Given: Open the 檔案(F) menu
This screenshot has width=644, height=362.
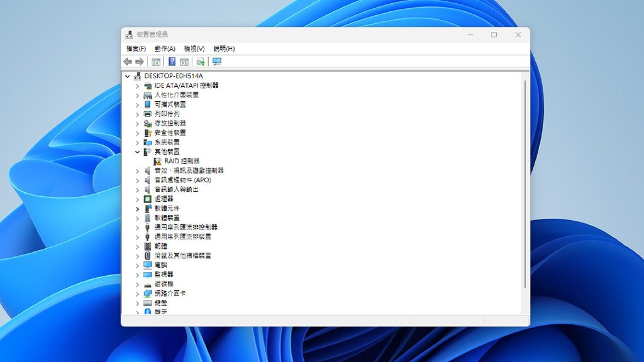Looking at the screenshot, I should click(136, 48).
